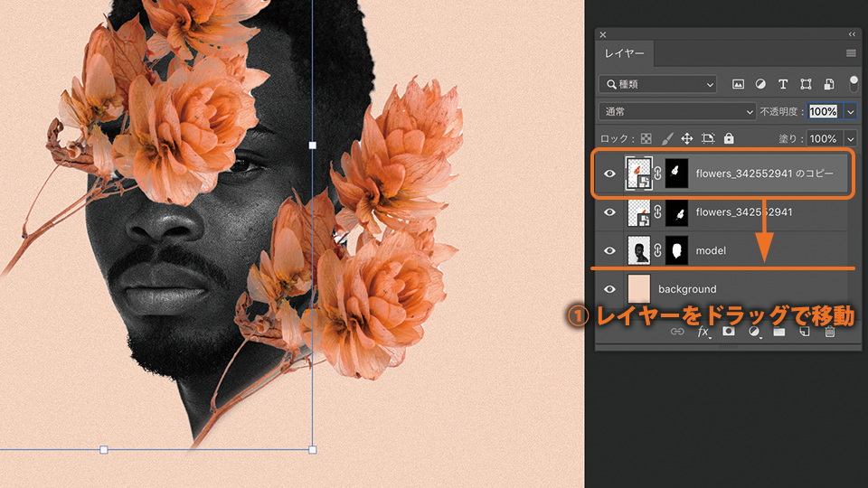Toggle mask link on flowers_342552941 layer
Viewport: 868px width, 488px height.
[x=657, y=211]
